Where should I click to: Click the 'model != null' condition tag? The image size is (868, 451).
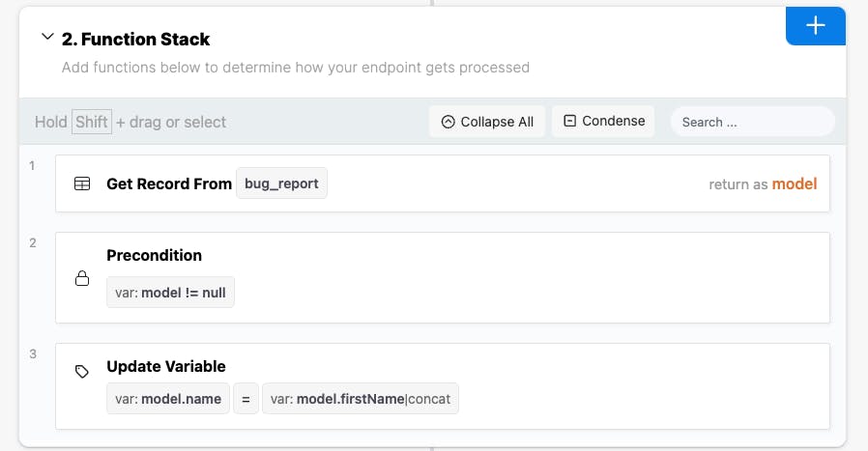(x=170, y=292)
